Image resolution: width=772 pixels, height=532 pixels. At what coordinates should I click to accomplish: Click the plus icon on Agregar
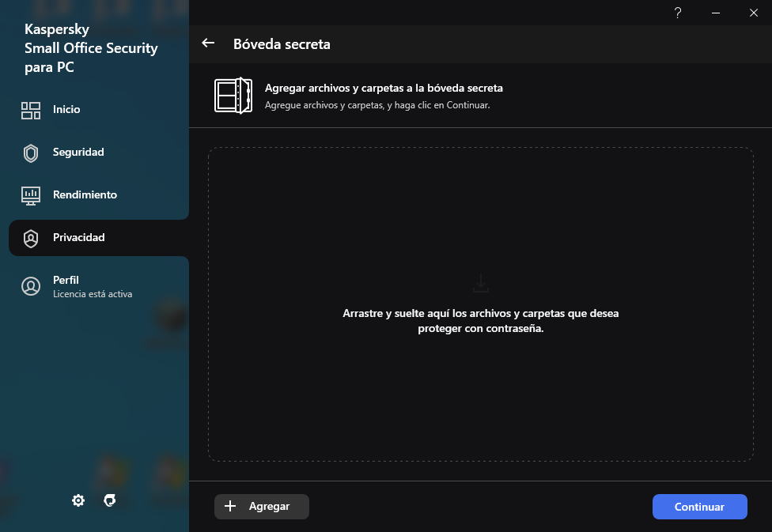(x=230, y=507)
